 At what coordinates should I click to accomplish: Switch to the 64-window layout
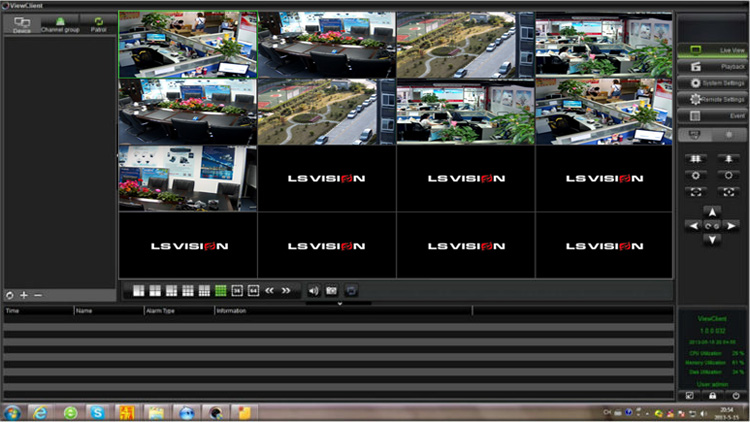(x=253, y=290)
